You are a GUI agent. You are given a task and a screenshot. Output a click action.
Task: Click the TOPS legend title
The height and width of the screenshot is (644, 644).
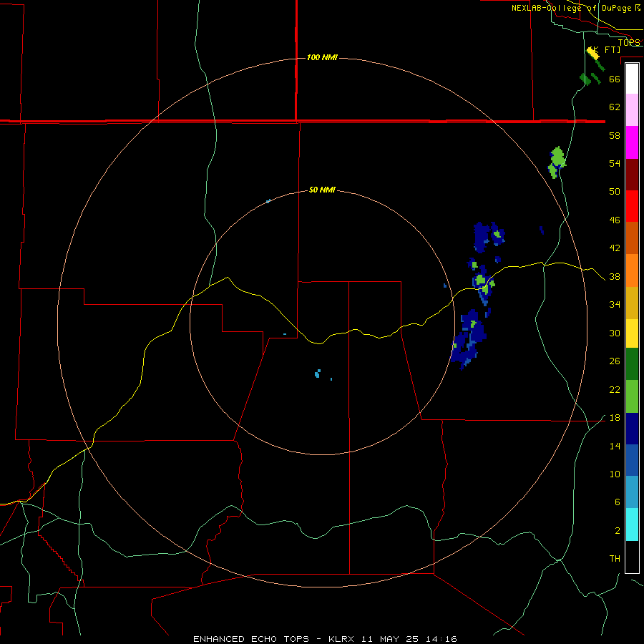coord(629,42)
